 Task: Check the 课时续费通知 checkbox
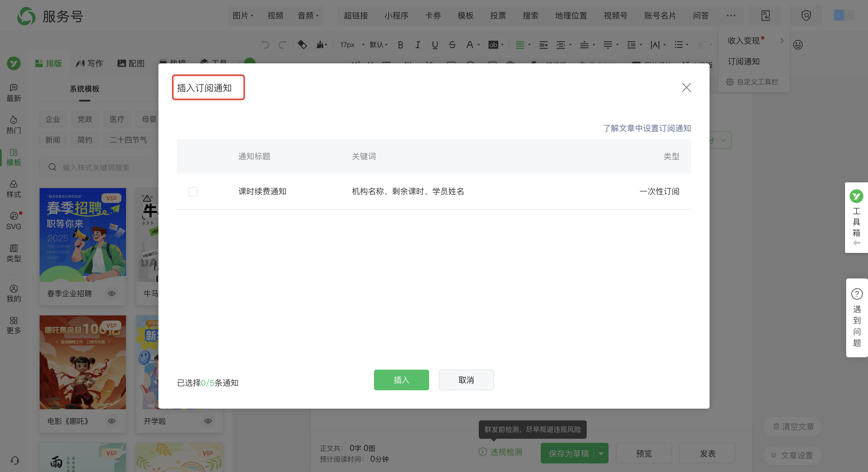coord(193,192)
